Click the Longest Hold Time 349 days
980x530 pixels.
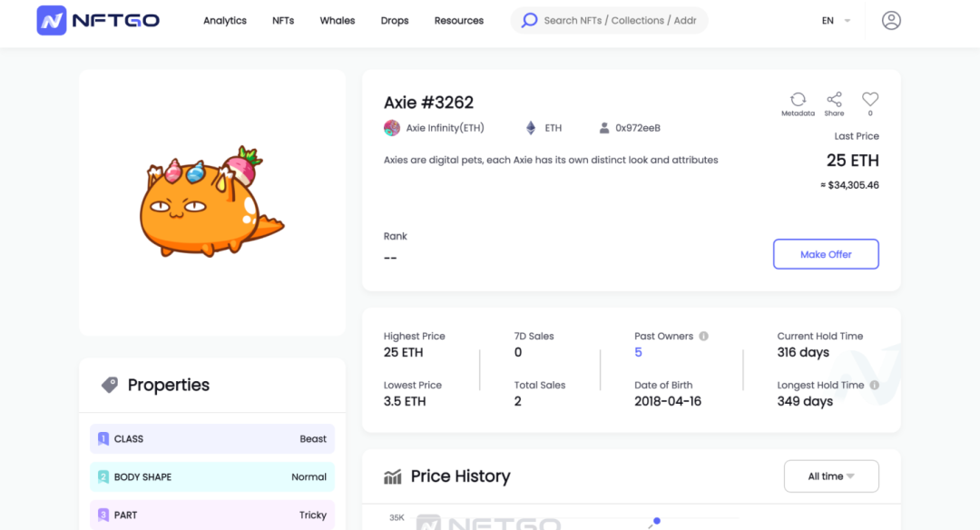[x=805, y=401]
